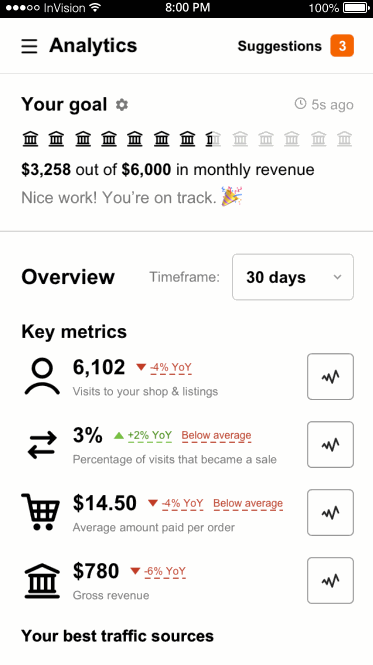Tap the person icon beside 6,102 visits
The height and width of the screenshot is (665, 373).
(42, 377)
